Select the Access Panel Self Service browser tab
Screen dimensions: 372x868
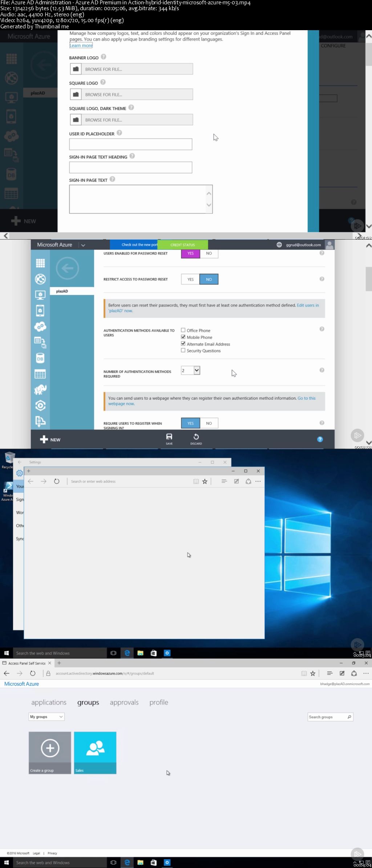tap(27, 663)
